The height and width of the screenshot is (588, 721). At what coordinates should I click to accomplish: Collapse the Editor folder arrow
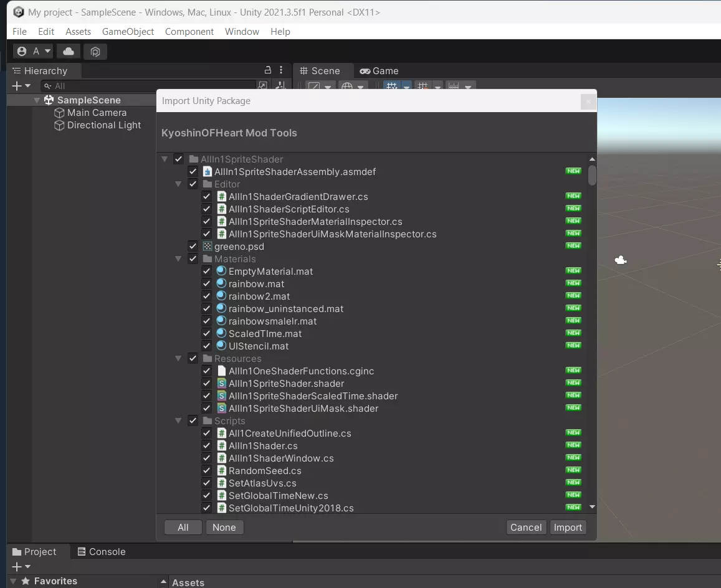[178, 184]
